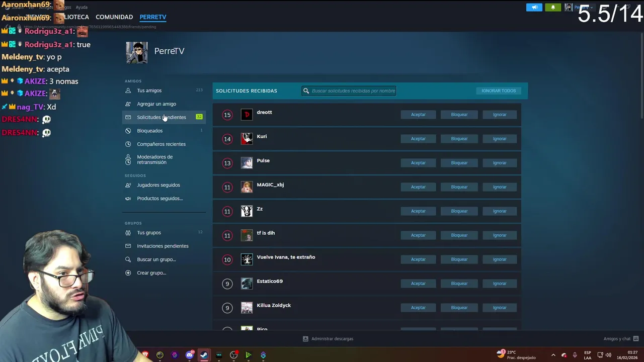This screenshot has height=362, width=644.
Task: Open the Bloqueados list
Action: (x=164, y=131)
